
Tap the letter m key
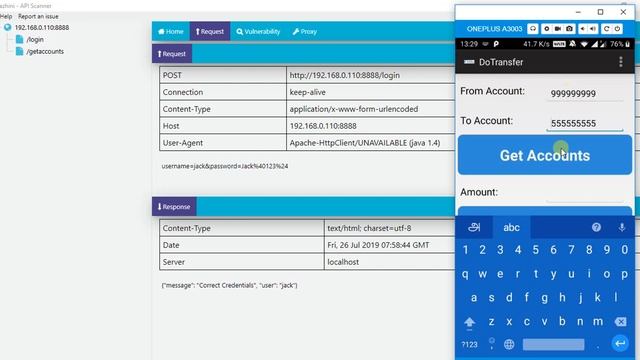click(598, 322)
